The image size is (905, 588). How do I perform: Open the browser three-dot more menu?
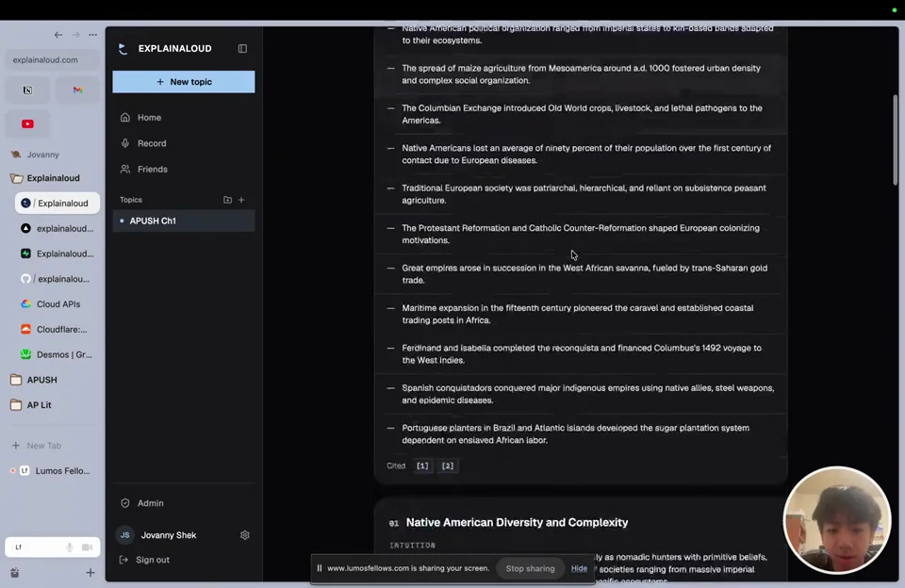coord(93,35)
